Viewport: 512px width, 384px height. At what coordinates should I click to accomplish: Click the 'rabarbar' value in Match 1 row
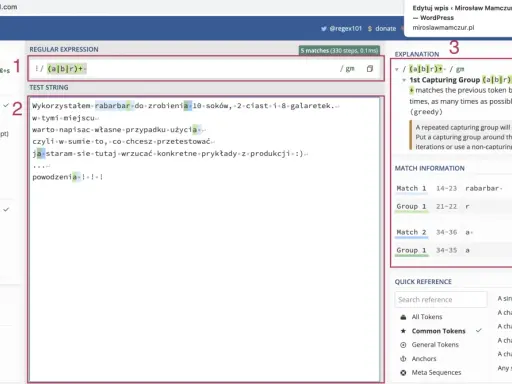(483, 188)
